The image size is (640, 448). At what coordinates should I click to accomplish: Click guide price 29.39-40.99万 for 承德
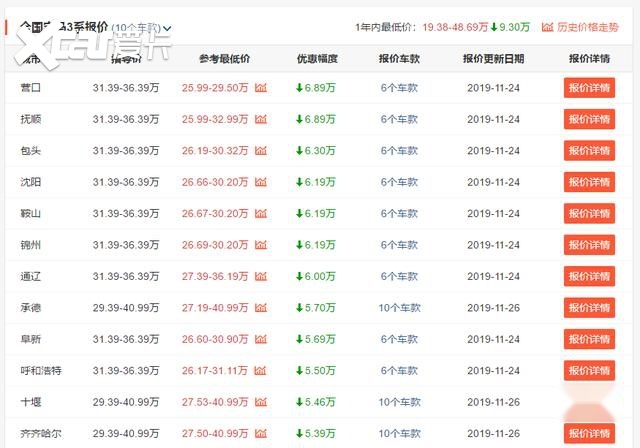126,308
